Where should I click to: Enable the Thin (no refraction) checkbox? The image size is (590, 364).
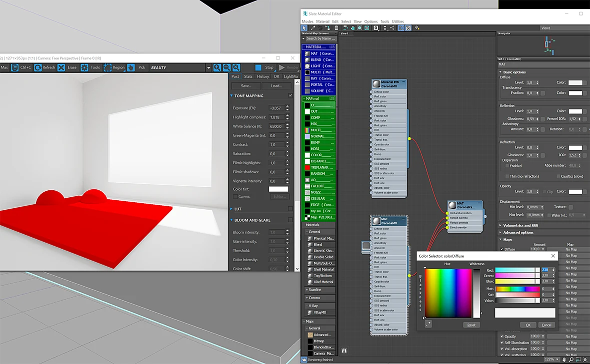(x=507, y=176)
